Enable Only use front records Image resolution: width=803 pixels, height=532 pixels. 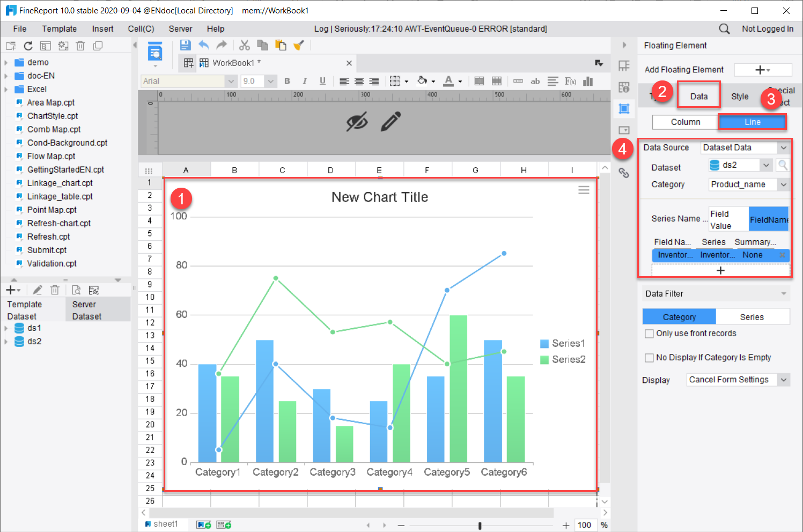coord(649,333)
